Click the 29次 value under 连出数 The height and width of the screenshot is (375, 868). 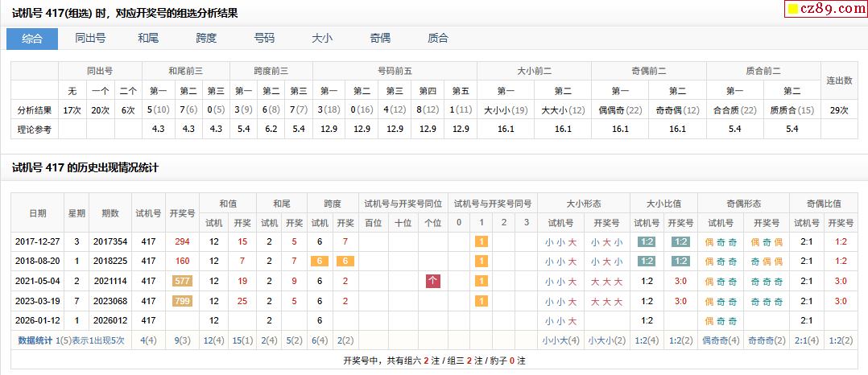tap(841, 109)
